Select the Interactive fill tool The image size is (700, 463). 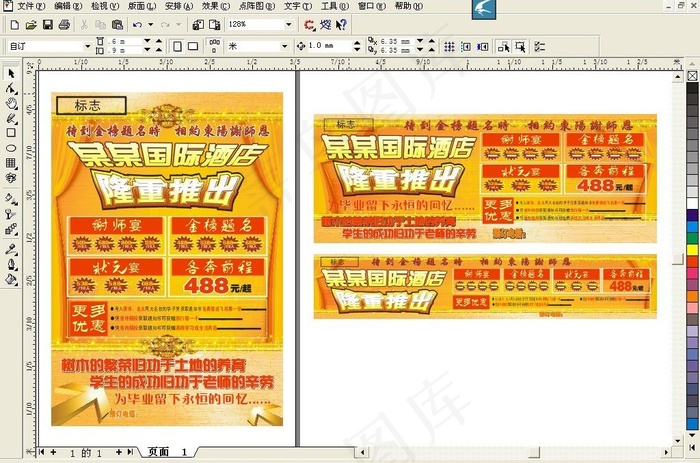click(x=11, y=199)
